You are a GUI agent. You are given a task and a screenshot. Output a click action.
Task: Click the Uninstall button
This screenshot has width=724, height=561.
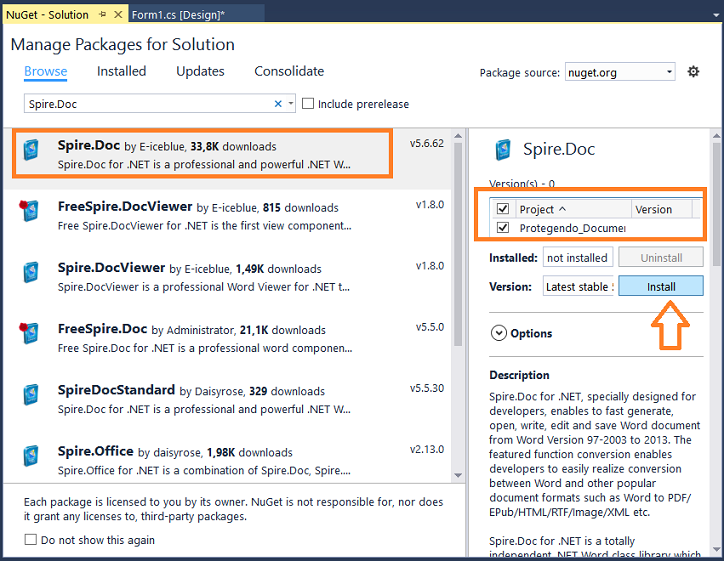click(x=661, y=257)
